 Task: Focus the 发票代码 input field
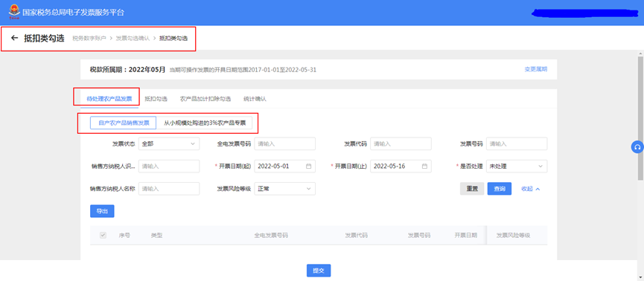click(x=401, y=143)
